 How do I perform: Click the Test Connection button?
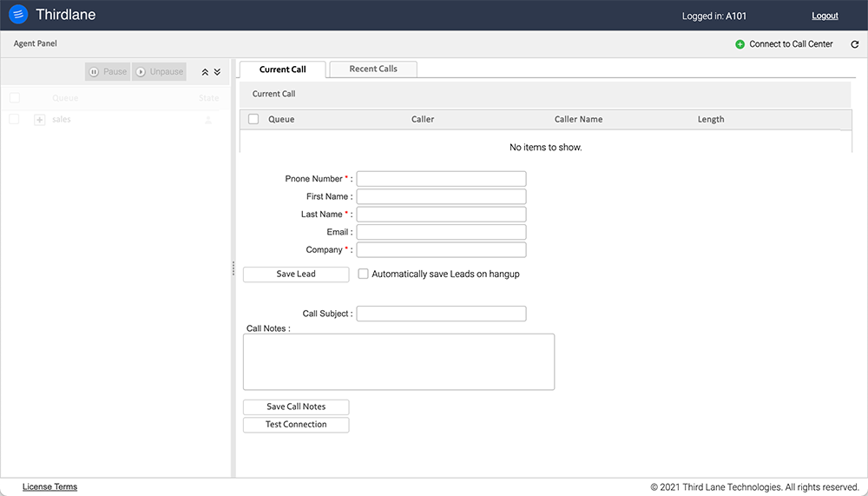(296, 425)
